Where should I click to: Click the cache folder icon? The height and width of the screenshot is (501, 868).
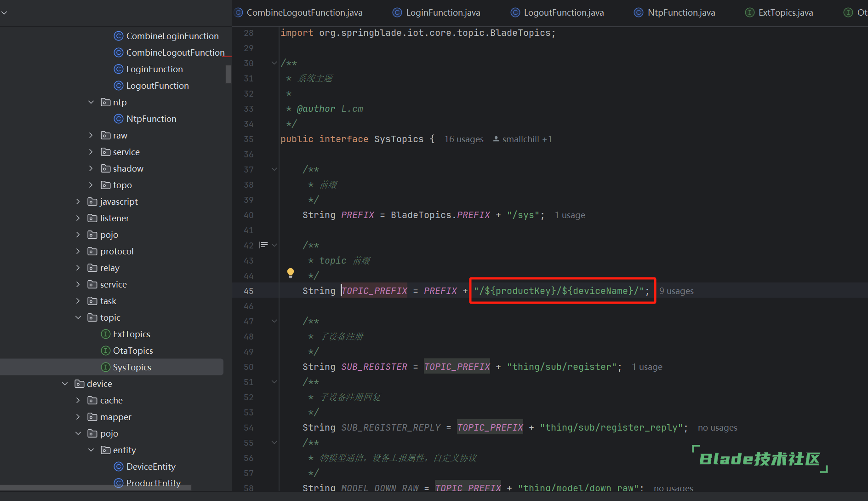pos(92,400)
